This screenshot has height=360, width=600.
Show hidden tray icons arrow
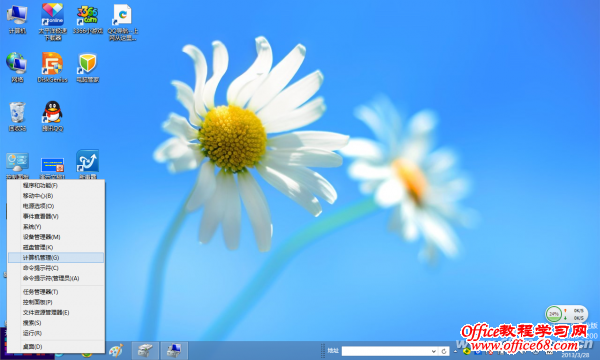click(456, 351)
